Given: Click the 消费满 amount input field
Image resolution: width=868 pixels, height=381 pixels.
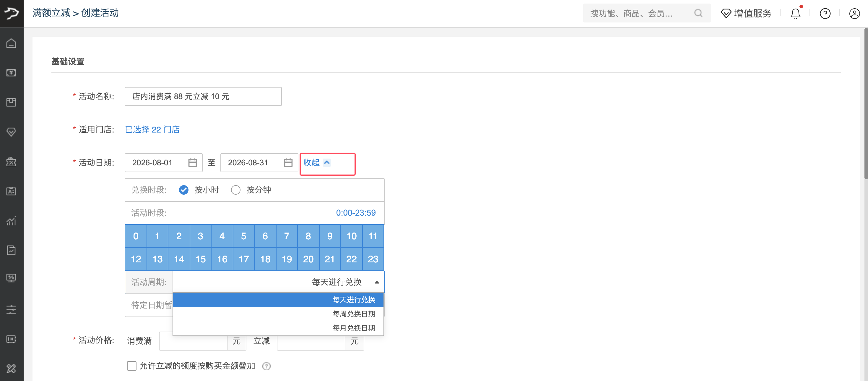Looking at the screenshot, I should (194, 341).
